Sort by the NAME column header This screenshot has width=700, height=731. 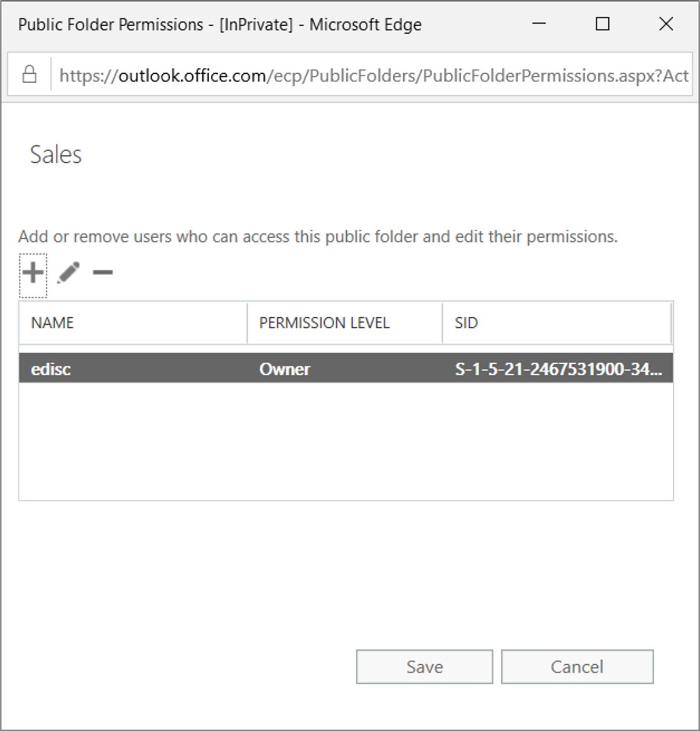coord(133,323)
